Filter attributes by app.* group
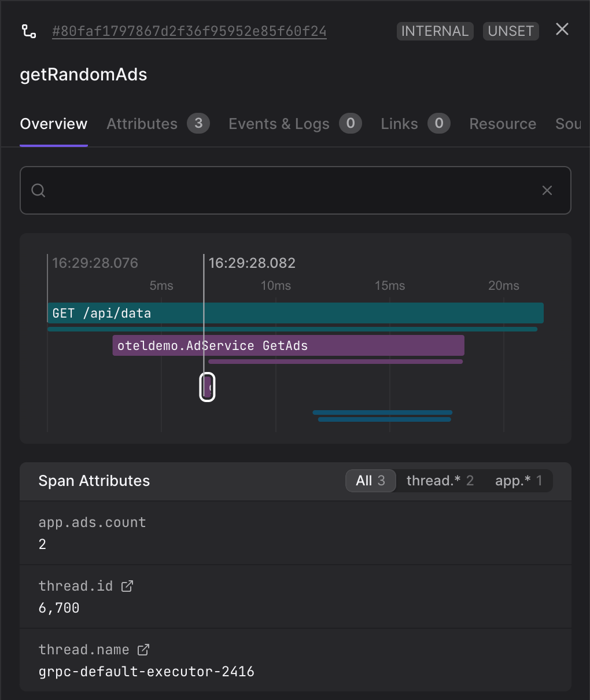Image resolution: width=590 pixels, height=700 pixels. pyautogui.click(x=518, y=481)
